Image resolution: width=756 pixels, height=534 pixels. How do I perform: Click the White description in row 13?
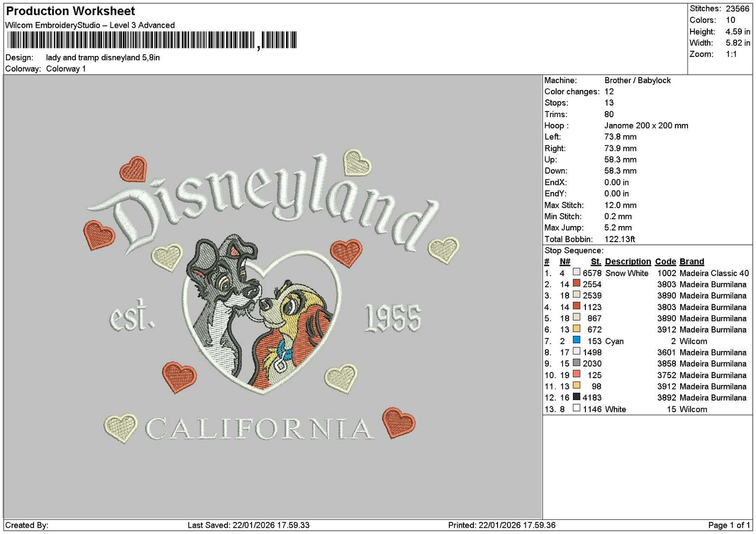pos(615,409)
